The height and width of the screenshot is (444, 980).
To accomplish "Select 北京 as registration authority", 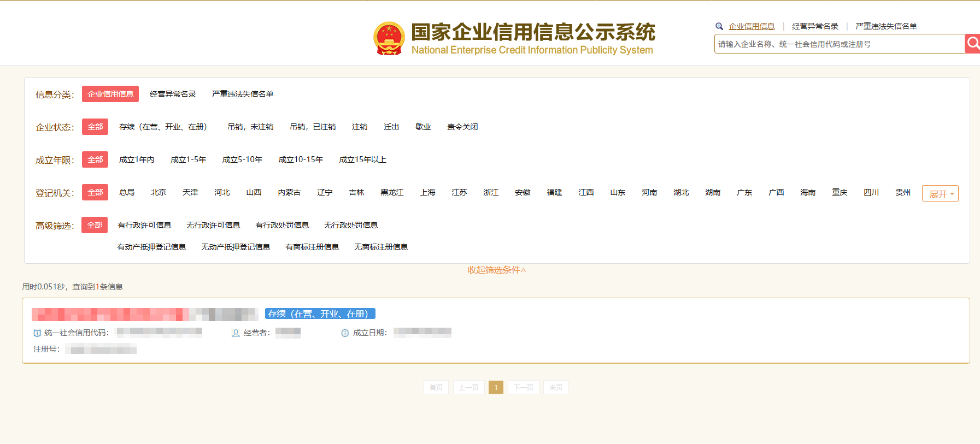I will (159, 192).
